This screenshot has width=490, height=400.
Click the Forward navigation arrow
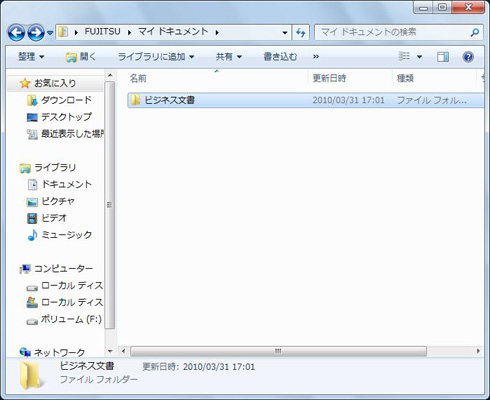(36, 33)
